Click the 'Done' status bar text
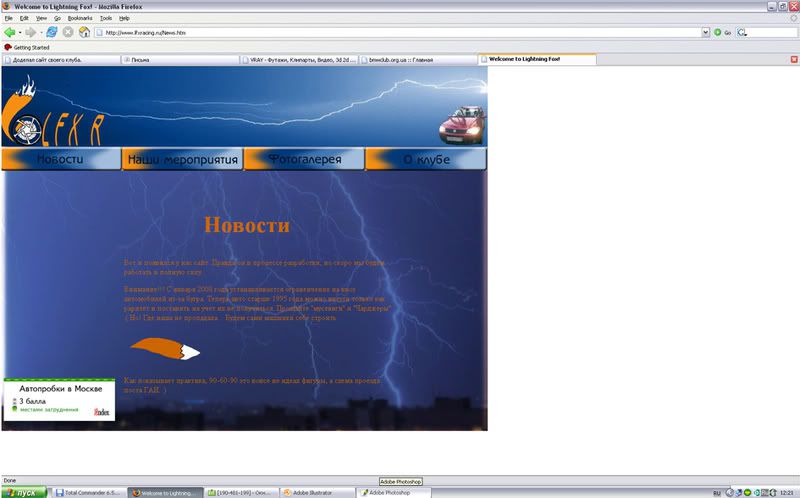 (x=10, y=480)
